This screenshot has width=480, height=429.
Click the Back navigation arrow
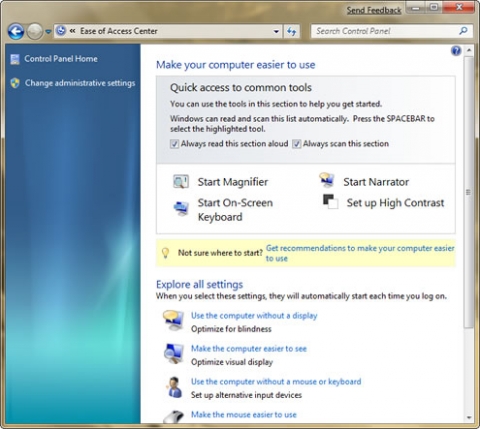(x=16, y=32)
